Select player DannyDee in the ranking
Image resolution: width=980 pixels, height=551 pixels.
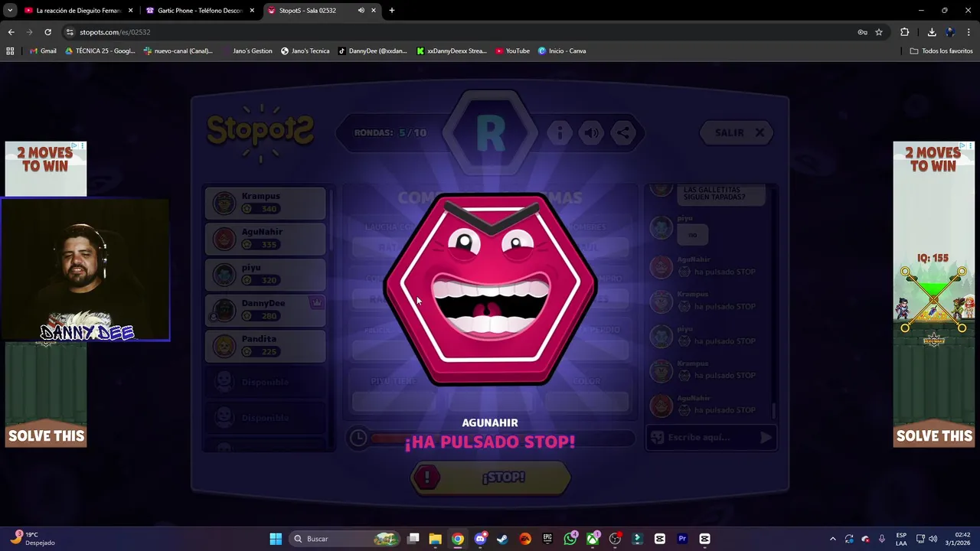(x=266, y=310)
